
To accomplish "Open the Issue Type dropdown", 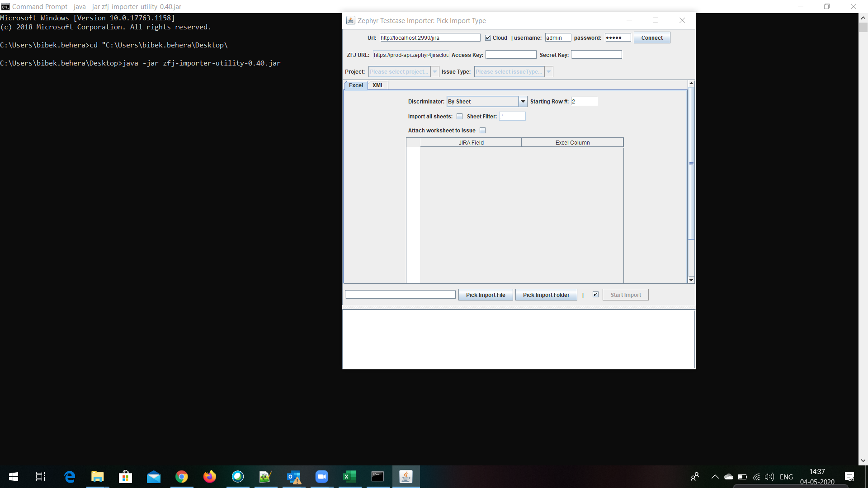I will coord(548,71).
